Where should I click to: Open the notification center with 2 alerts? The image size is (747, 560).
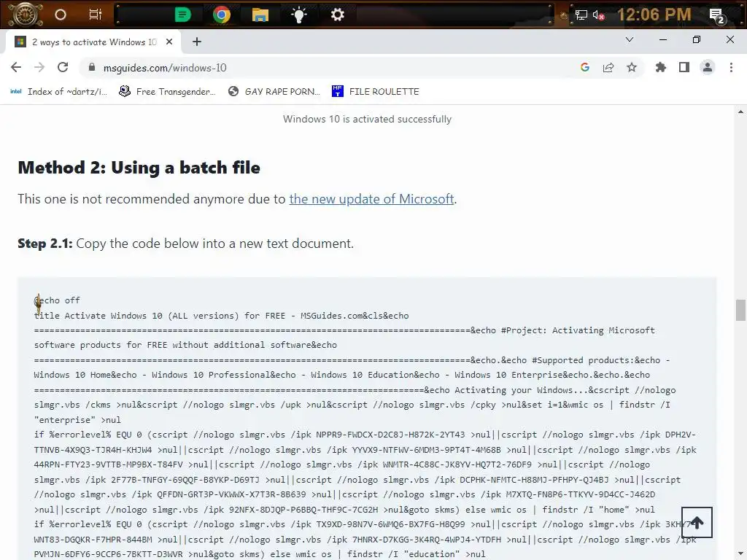[717, 16]
